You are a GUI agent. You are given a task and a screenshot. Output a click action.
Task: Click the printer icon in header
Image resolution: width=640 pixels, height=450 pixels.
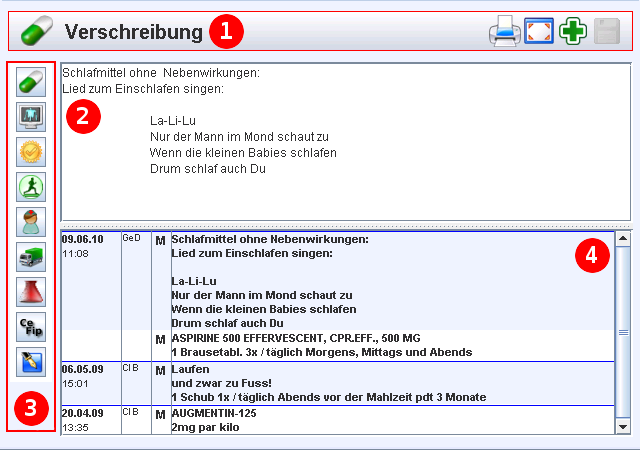point(504,31)
